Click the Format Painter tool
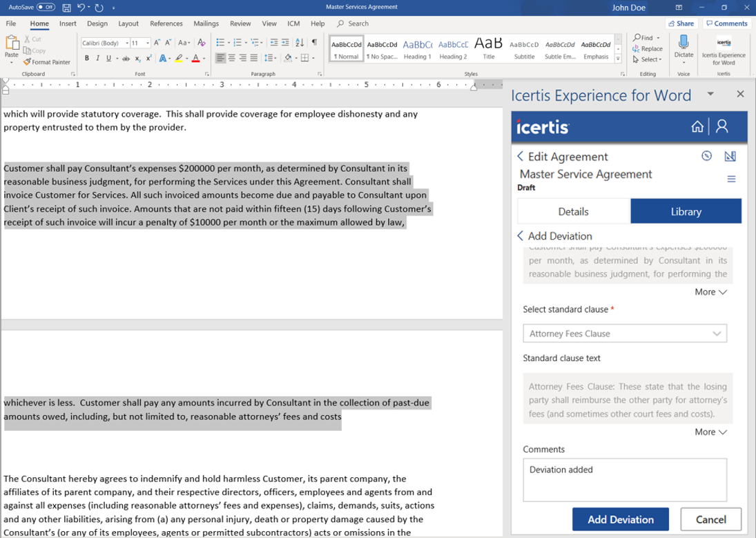 (x=46, y=62)
